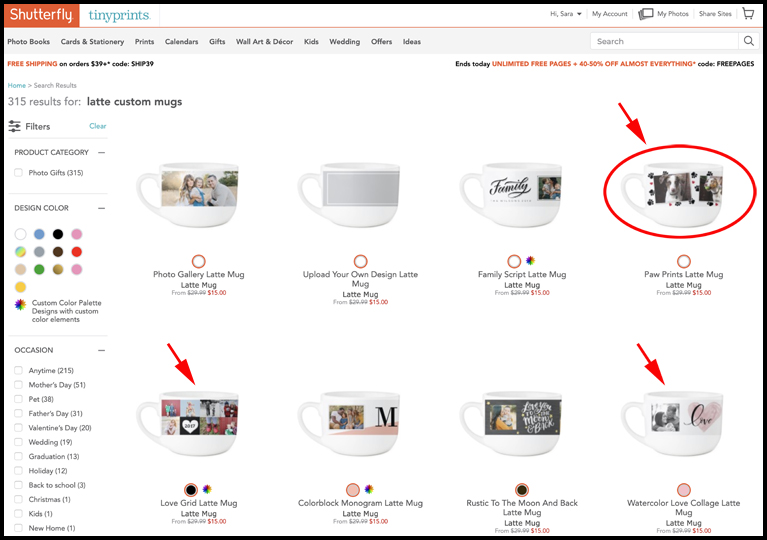Open the Calendars menu

(181, 42)
